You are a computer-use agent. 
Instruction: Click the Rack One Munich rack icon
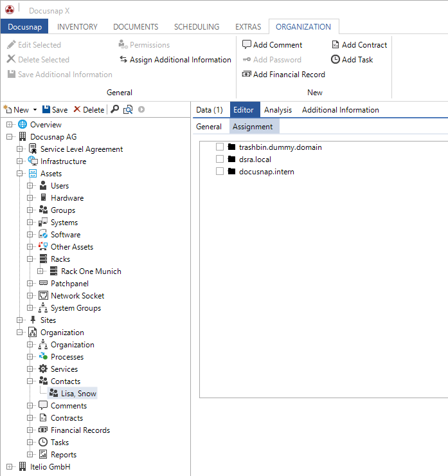tap(54, 271)
